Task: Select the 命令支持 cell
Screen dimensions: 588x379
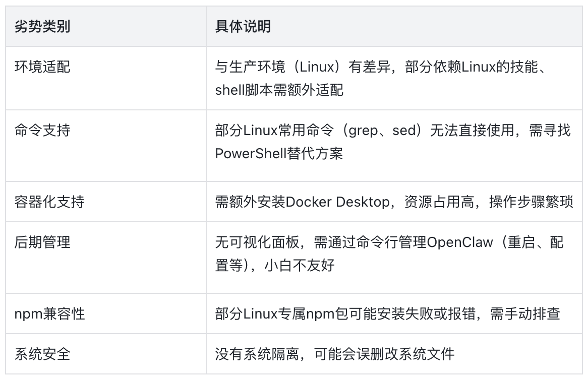Action: [42, 131]
